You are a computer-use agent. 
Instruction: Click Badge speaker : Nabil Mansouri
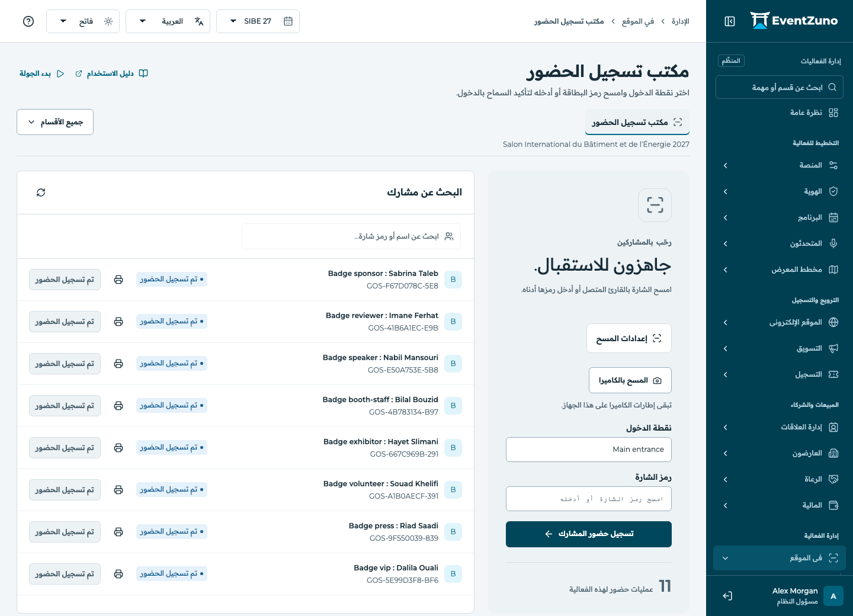380,358
